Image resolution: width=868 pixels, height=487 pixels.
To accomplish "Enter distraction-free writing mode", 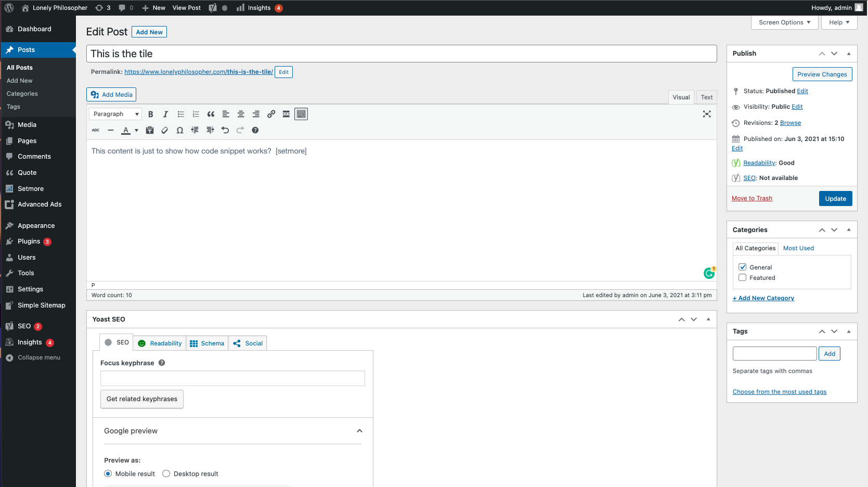I will pos(707,114).
